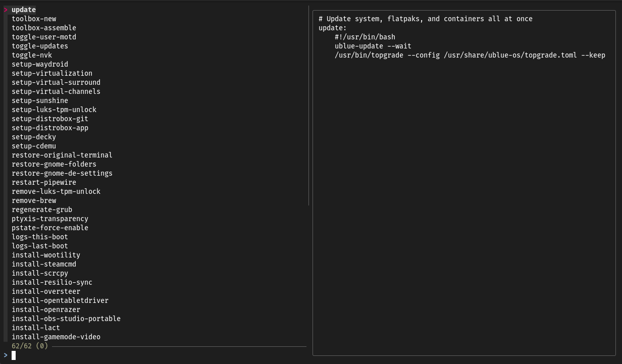Select the setup-luks-tpm-unlock entry

[x=54, y=110]
